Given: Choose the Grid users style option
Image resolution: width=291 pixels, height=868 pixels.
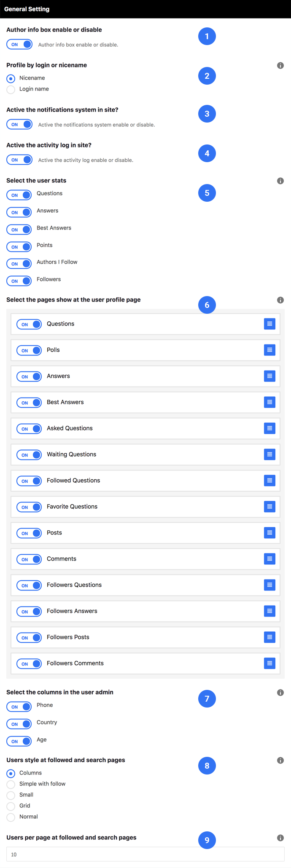Looking at the screenshot, I should 11,806.
